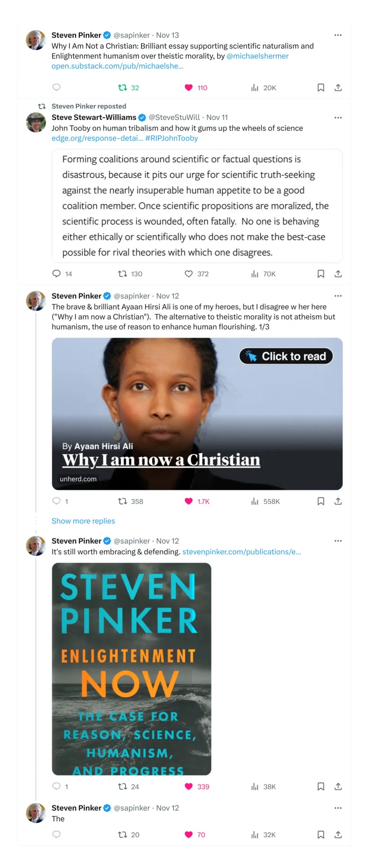Reply to the Michael Shermer essay tweet
Image resolution: width=380 pixels, height=868 pixels.
(x=56, y=87)
